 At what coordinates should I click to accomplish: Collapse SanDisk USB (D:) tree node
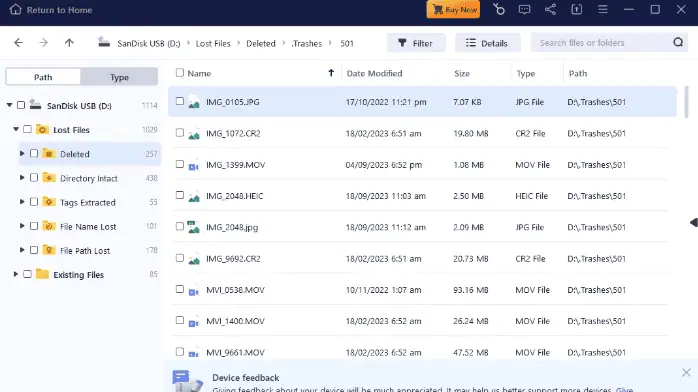(9, 105)
